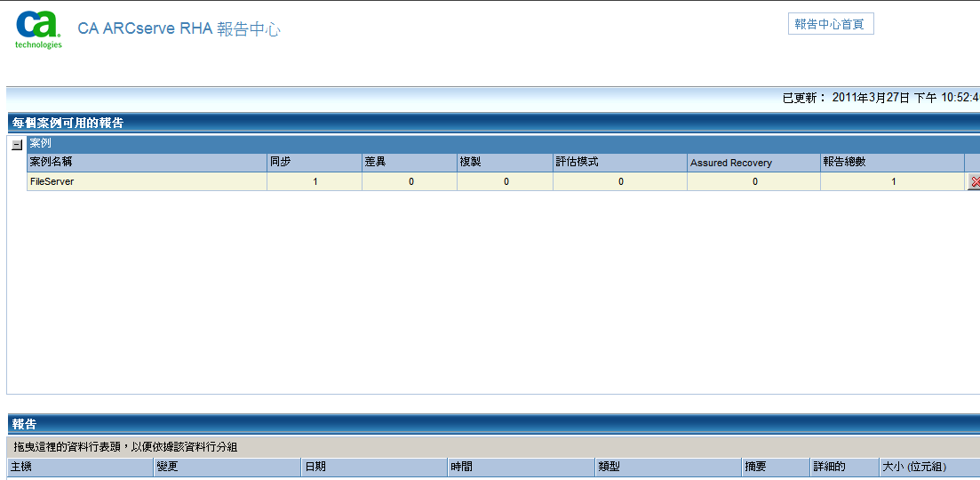
Task: Click the group-by column drop area hint
Action: click(125, 447)
